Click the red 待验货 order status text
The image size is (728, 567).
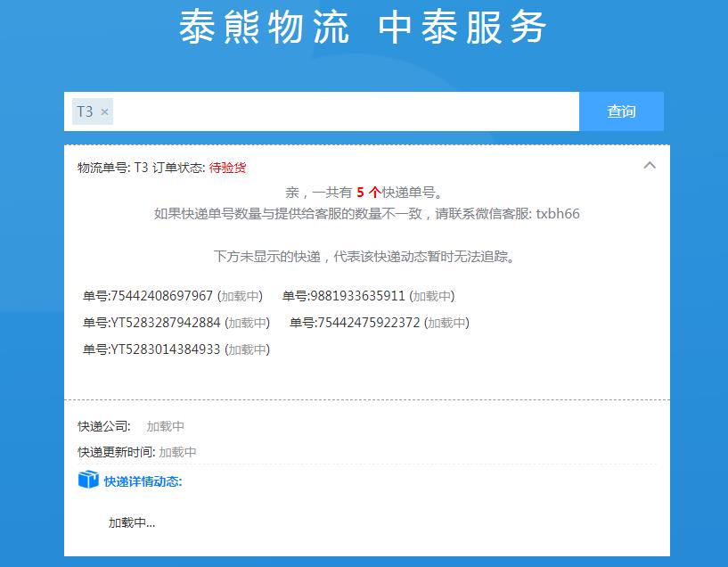[227, 168]
